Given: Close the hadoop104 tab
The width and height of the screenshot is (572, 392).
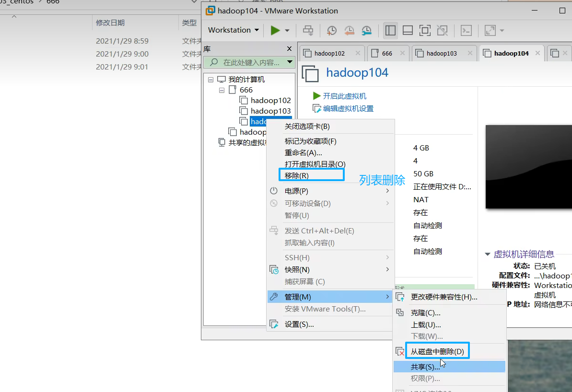Looking at the screenshot, I should 537,53.
